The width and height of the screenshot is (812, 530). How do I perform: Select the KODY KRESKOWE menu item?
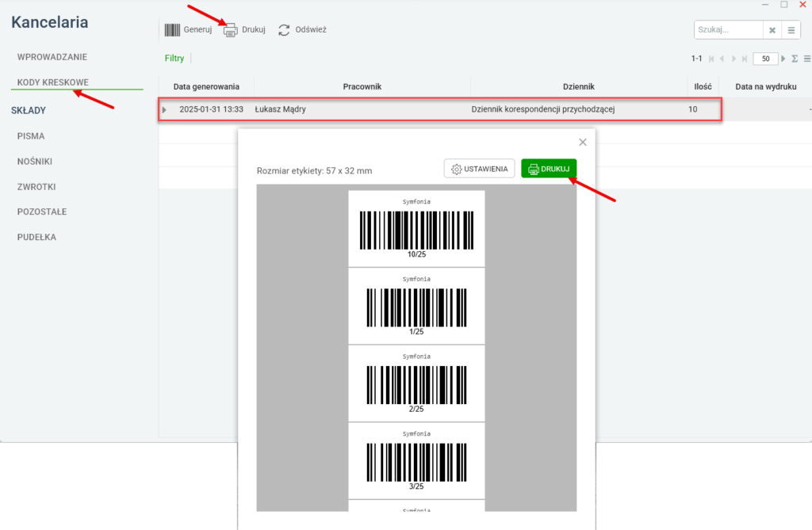click(x=53, y=82)
